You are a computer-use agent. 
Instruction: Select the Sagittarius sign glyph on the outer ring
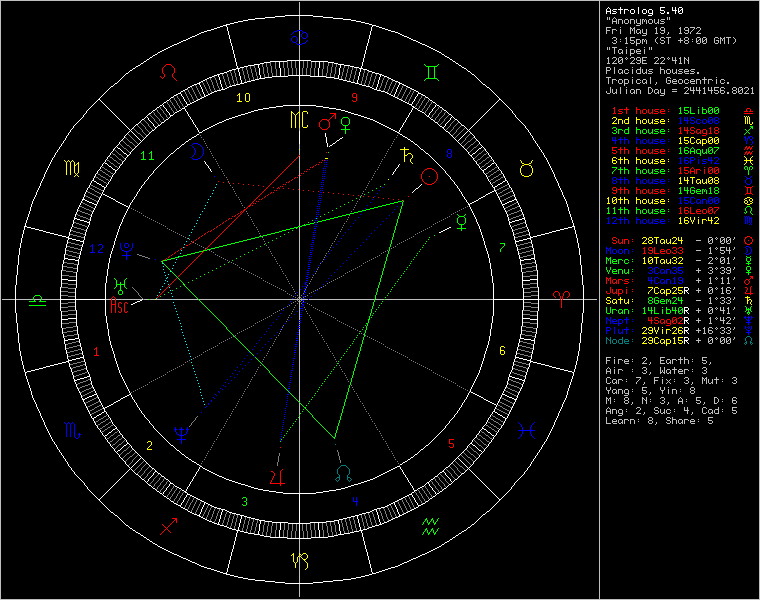tap(169, 526)
